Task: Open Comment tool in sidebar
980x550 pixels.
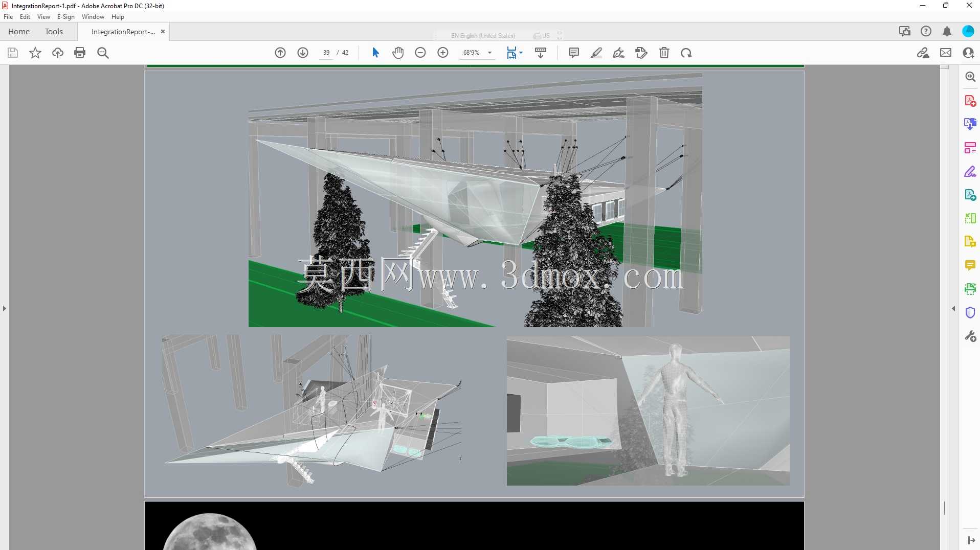Action: [970, 265]
